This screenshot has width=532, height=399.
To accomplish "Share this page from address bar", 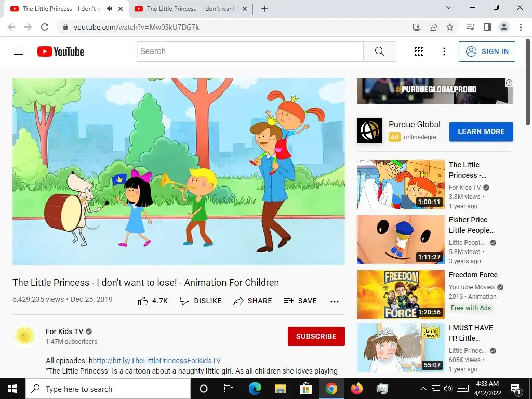I will point(433,27).
